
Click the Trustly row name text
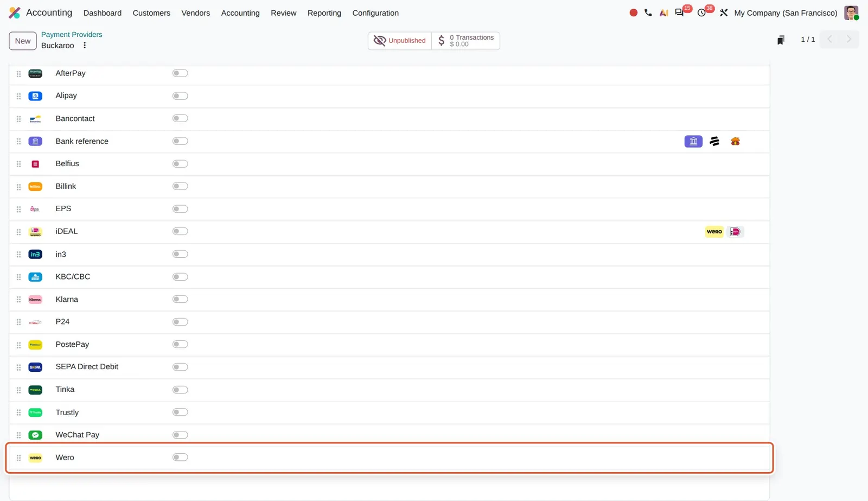point(67,413)
